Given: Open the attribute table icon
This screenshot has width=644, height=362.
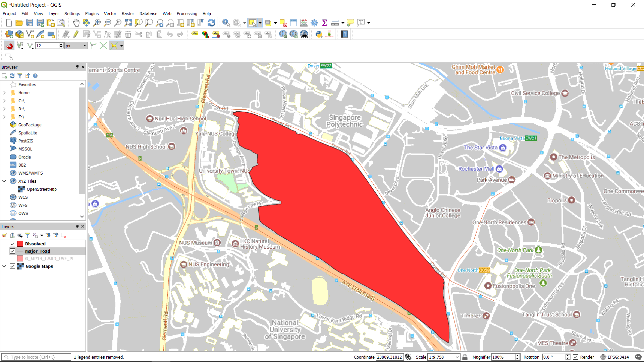Looking at the screenshot, I should pos(293,23).
